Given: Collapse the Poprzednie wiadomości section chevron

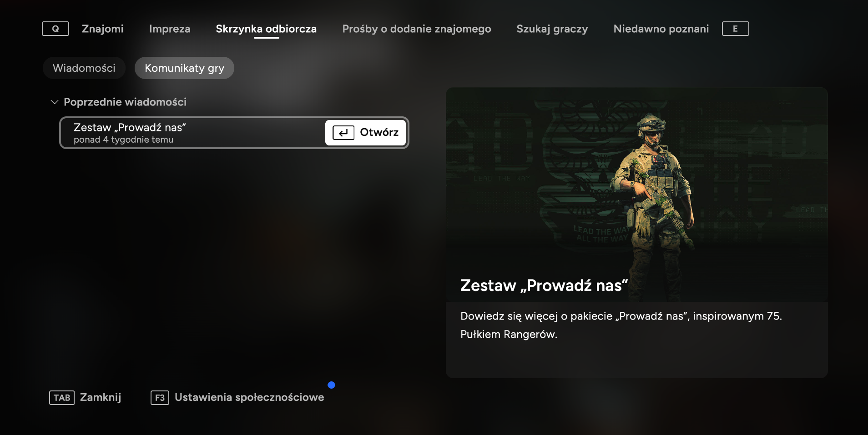Looking at the screenshot, I should coord(55,102).
